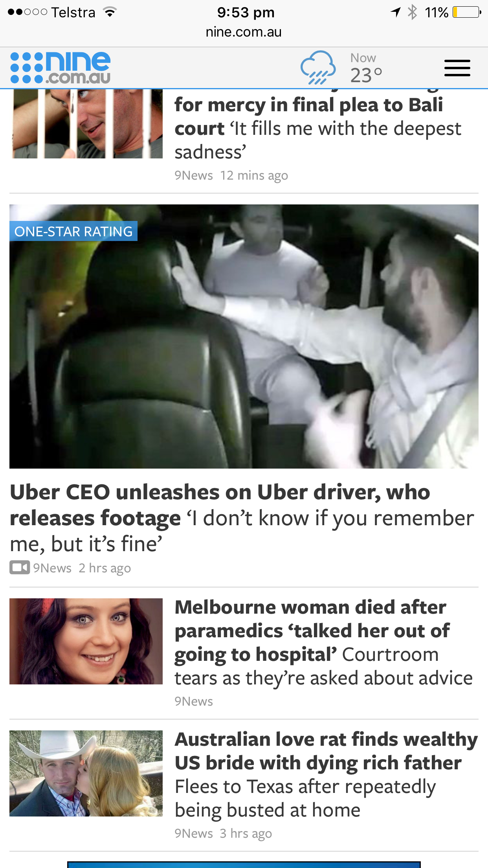The width and height of the screenshot is (488, 868).
Task: Tap the nine.com.au logo
Action: (x=61, y=68)
